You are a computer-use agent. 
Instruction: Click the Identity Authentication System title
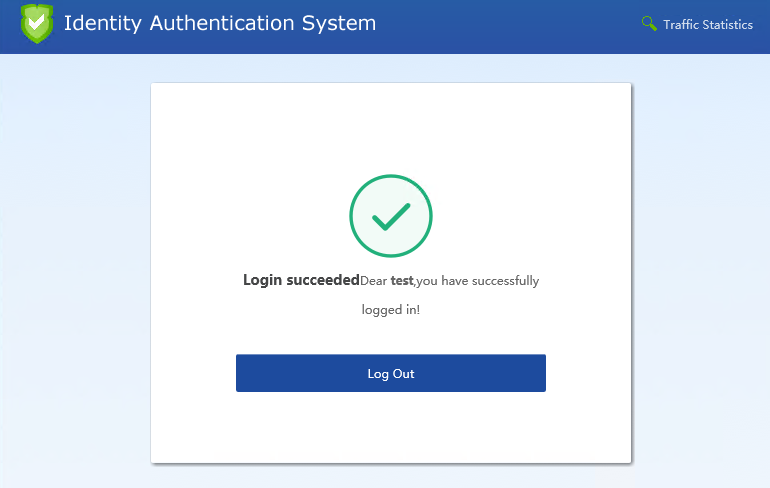click(x=220, y=23)
